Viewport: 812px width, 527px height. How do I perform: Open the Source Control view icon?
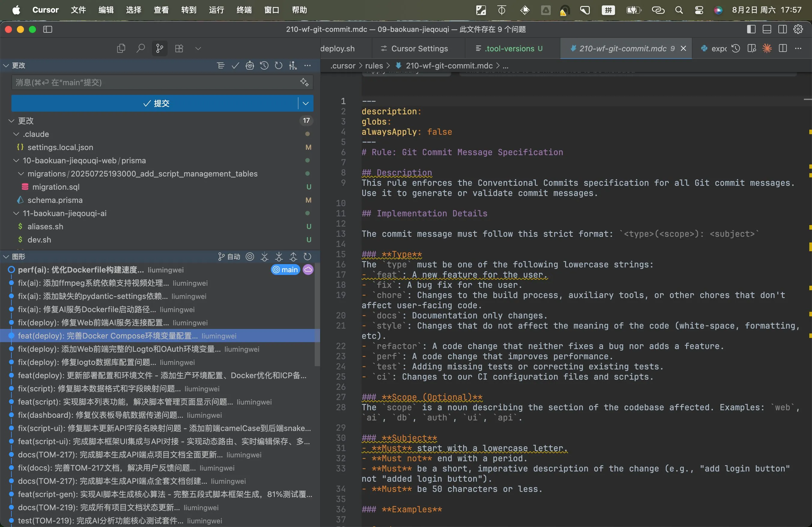[x=159, y=48]
